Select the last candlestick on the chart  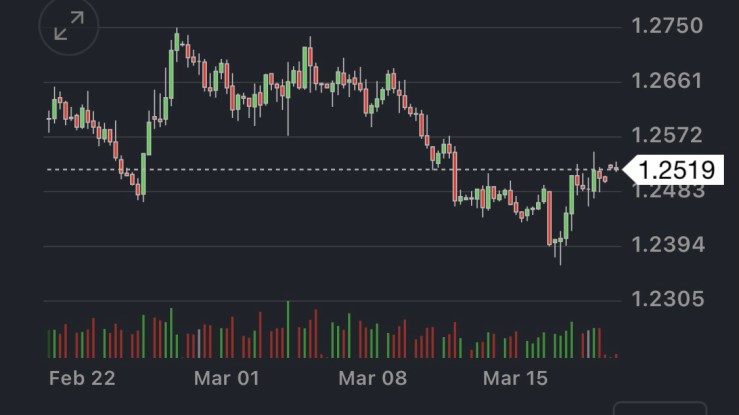click(x=615, y=167)
